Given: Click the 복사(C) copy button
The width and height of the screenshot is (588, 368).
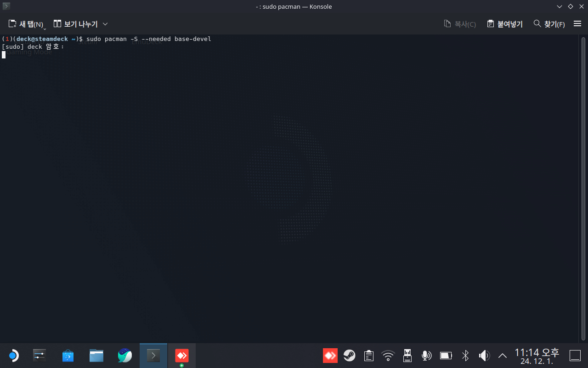Looking at the screenshot, I should coord(460,24).
